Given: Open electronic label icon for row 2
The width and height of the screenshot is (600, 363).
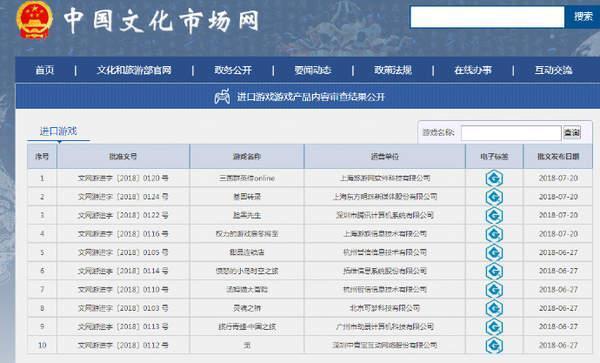Looking at the screenshot, I should pos(494,197).
